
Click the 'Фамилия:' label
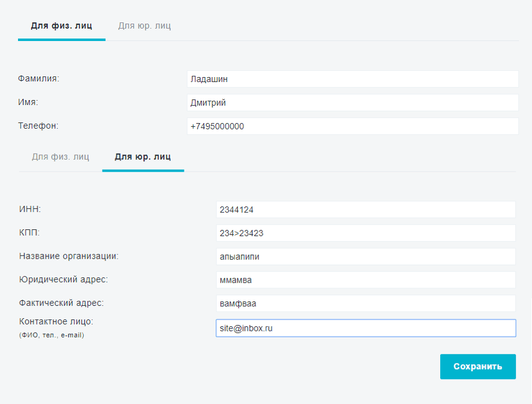click(x=38, y=78)
